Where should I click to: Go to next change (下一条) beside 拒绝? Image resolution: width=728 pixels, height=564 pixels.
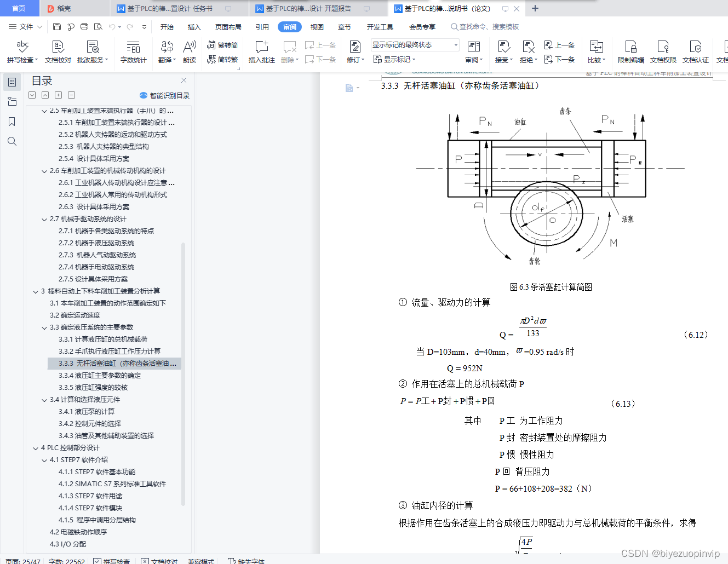click(559, 59)
